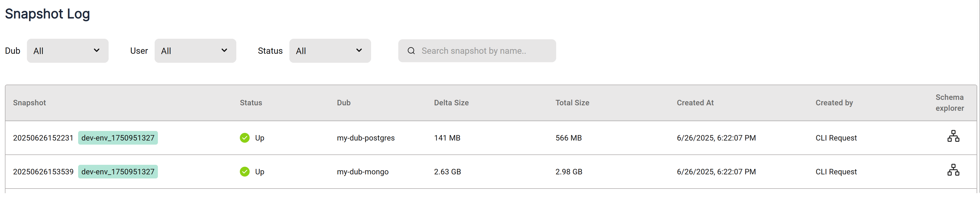Image resolution: width=980 pixels, height=197 pixels.
Task: Open the User filter dropdown
Action: click(x=195, y=51)
